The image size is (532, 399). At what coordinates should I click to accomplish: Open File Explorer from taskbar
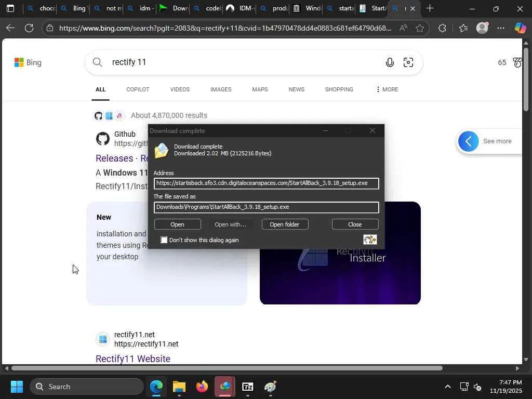coord(179,387)
